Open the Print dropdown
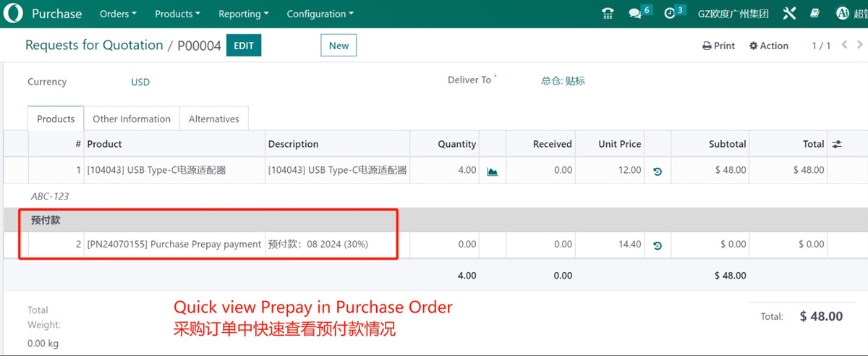Viewport: 868px width, 356px height. (x=718, y=46)
